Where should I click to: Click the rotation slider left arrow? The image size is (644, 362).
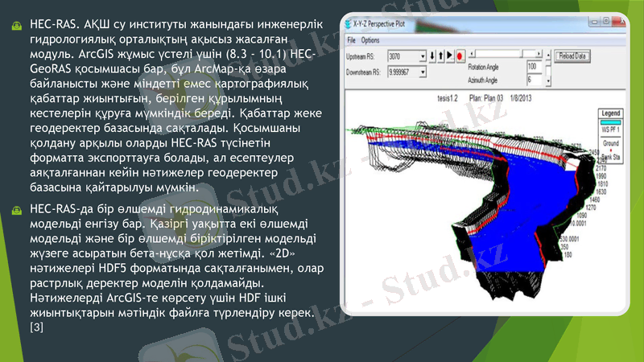pos(472,54)
